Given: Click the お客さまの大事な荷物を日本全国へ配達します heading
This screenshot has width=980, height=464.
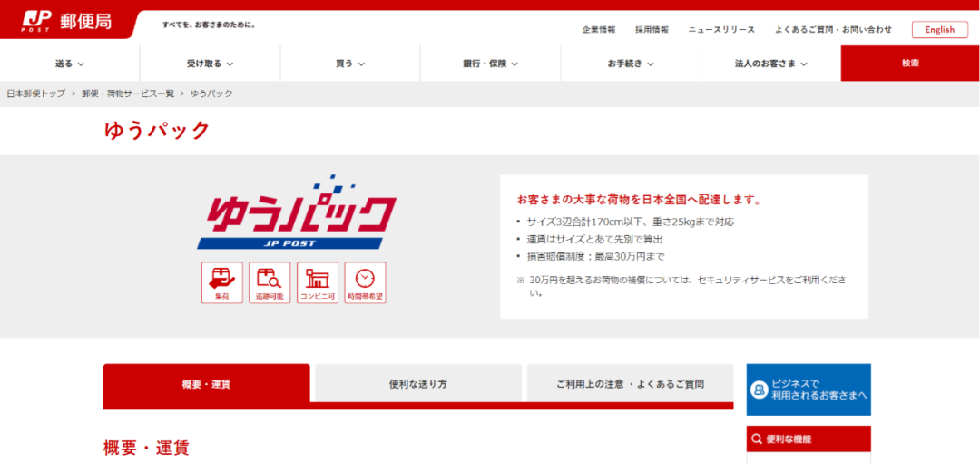Looking at the screenshot, I should [x=639, y=201].
